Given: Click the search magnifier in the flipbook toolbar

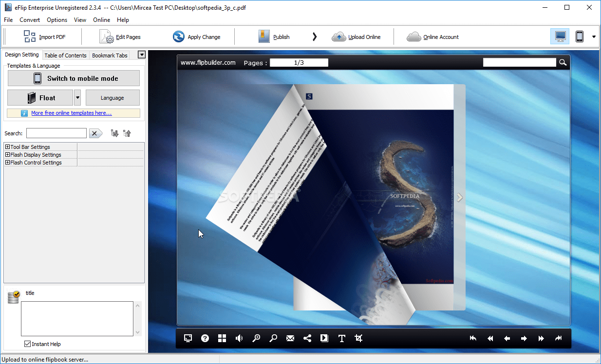Looking at the screenshot, I should pyautogui.click(x=273, y=338).
